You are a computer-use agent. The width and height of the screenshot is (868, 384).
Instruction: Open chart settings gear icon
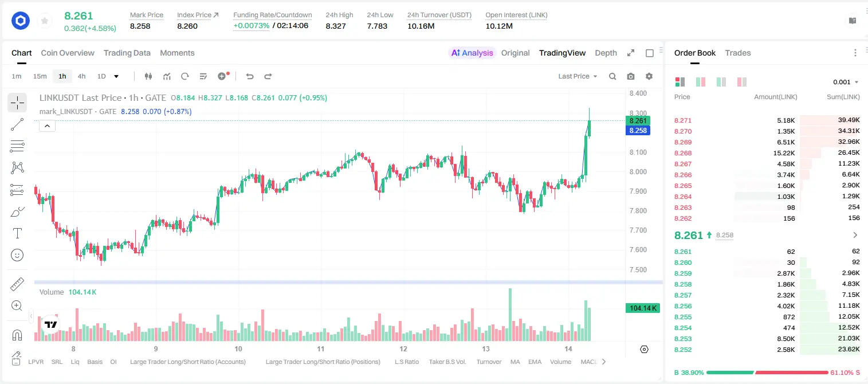coord(649,76)
